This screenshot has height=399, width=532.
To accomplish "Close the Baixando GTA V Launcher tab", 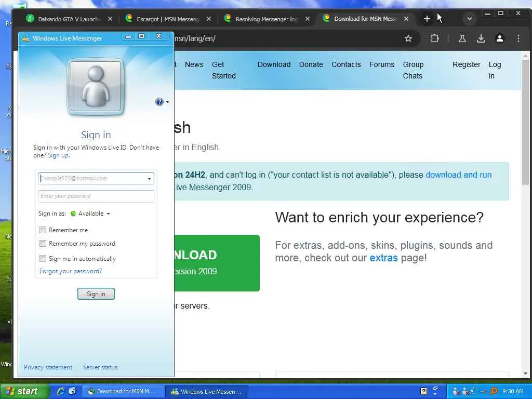I will pyautogui.click(x=110, y=19).
